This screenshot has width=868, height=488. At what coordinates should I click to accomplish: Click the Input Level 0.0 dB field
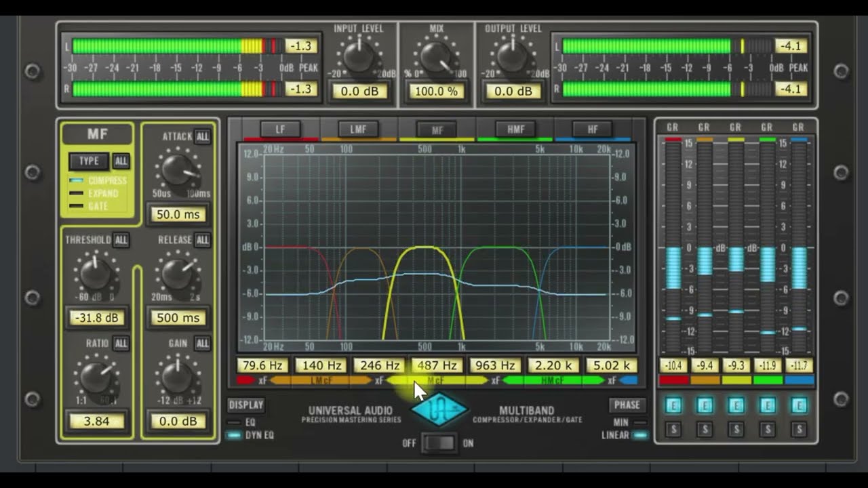coord(359,91)
